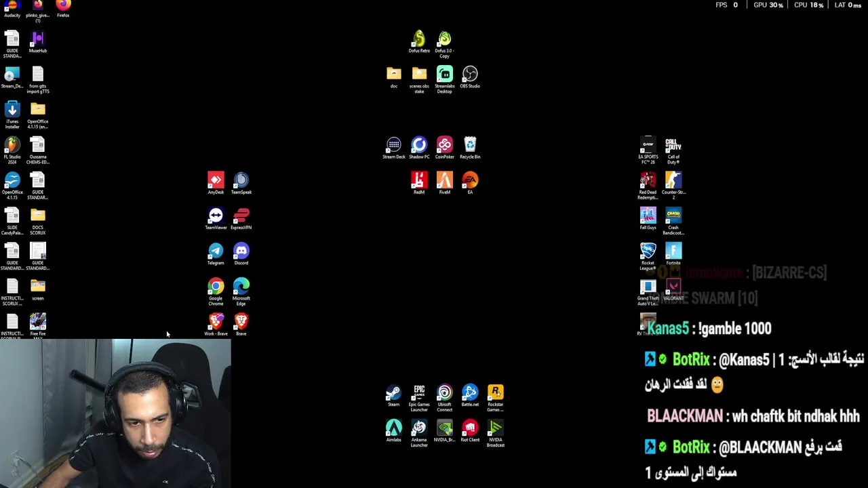Select the ExpressVPN icon

(x=241, y=218)
